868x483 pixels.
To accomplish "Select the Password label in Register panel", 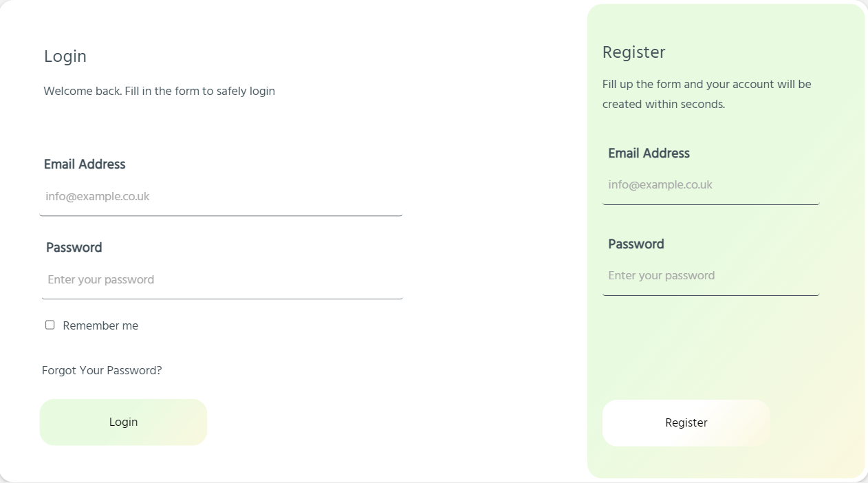I will pyautogui.click(x=636, y=244).
